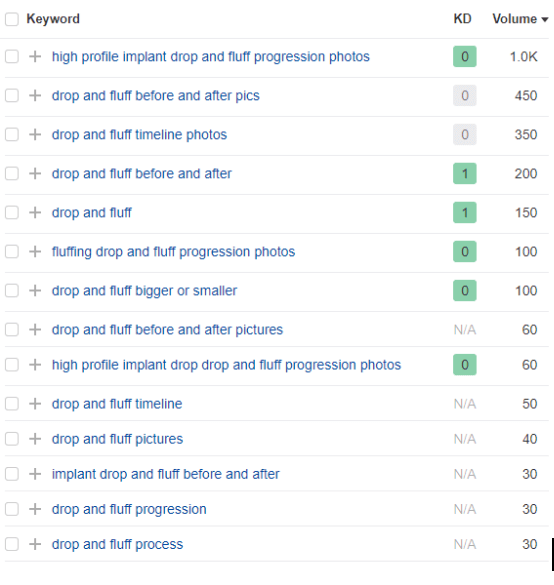Tick checkbox for 'drop and fluff before and after pictures'
This screenshot has width=554, height=585.
[12, 329]
